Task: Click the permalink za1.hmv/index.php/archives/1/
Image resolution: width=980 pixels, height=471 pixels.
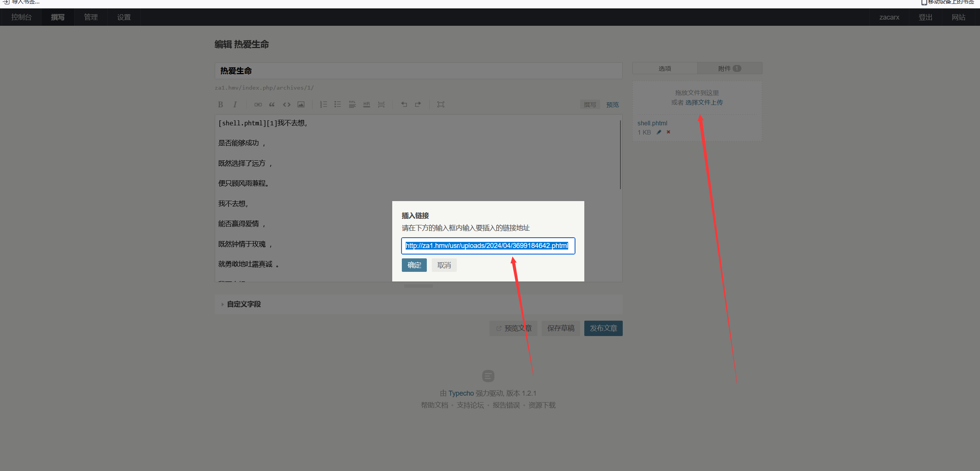Action: [x=264, y=88]
